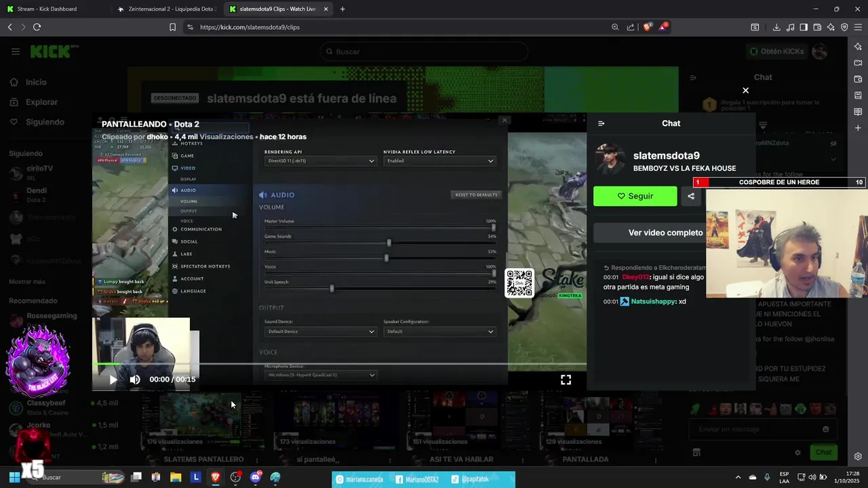The image size is (868, 488).
Task: Collapse the background chat panel arrow icon
Action: [693, 77]
